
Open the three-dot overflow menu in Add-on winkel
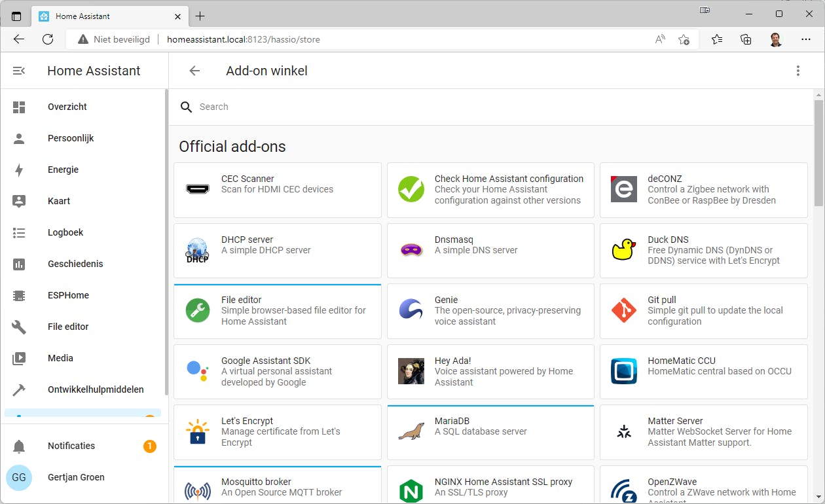797,71
